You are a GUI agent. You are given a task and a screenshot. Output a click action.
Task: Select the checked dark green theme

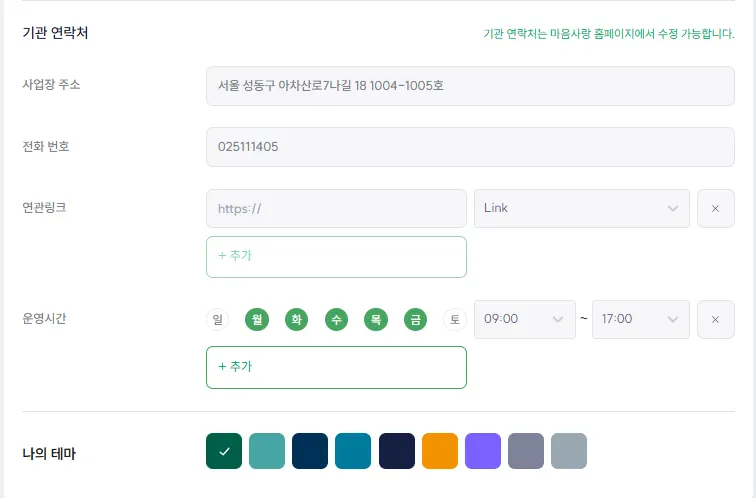pos(224,451)
